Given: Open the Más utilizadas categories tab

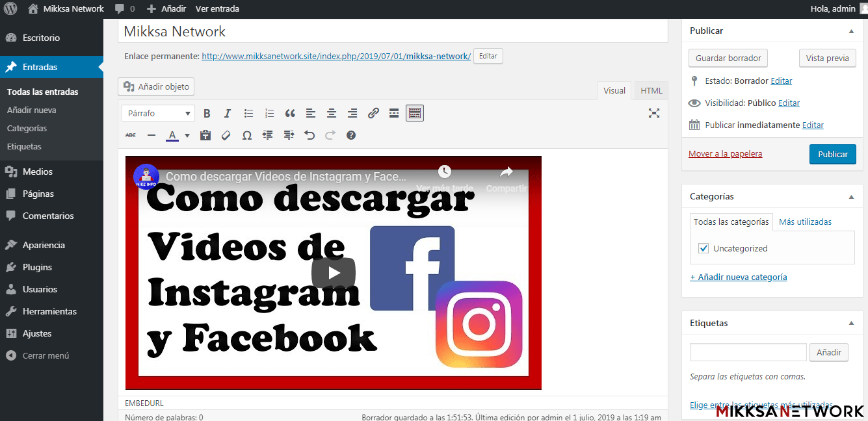Looking at the screenshot, I should 805,222.
